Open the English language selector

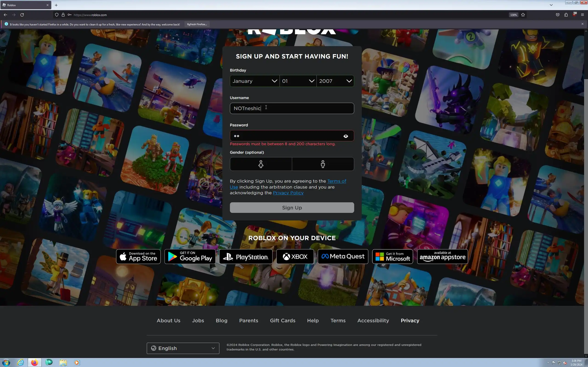click(x=183, y=348)
